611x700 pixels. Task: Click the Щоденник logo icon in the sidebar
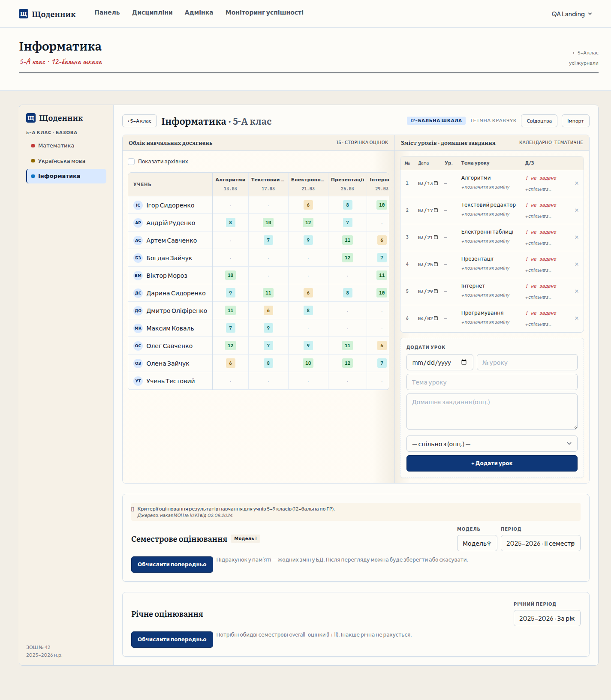coord(31,118)
